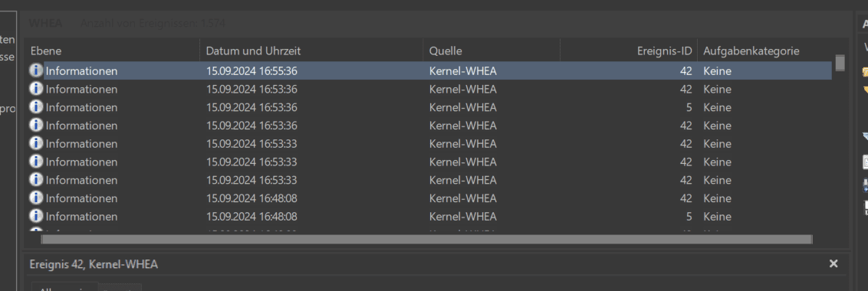868x291 pixels.
Task: Select Kernel-WHEA event ID 5 at 16:53:36
Action: point(429,107)
